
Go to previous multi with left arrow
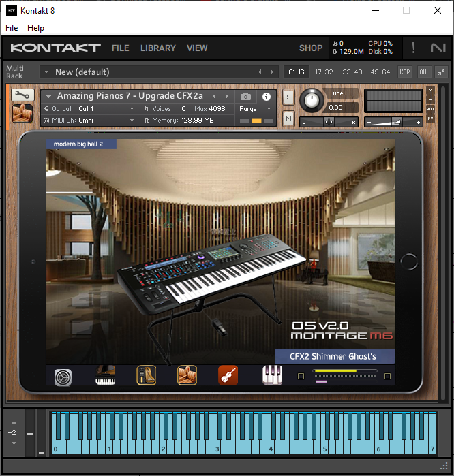pos(260,72)
